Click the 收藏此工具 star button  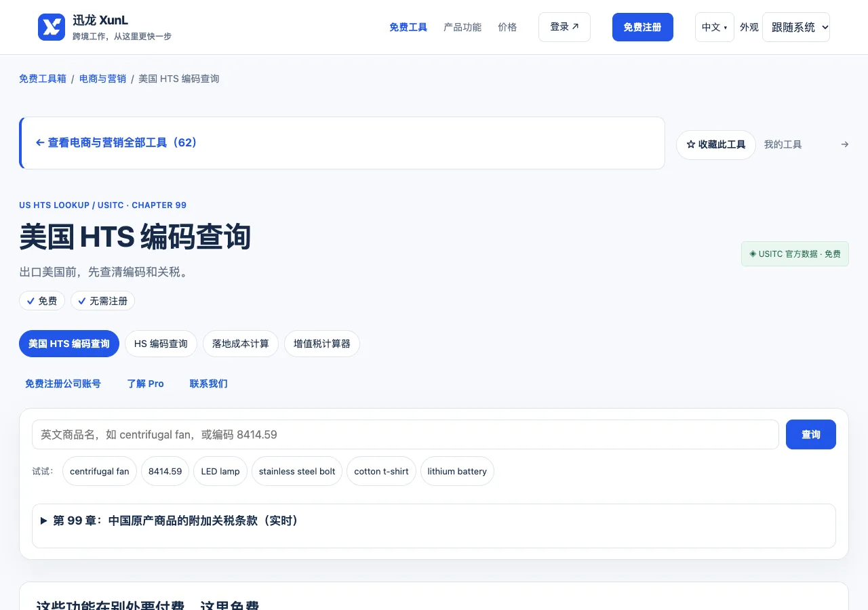pos(716,145)
